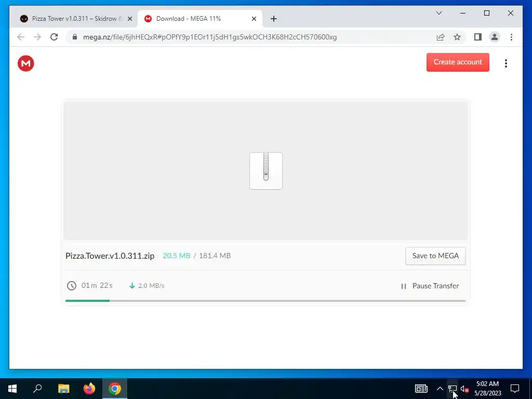Screen dimensions: 532x399
Task: Open Windows taskbar search
Action: (x=37, y=389)
